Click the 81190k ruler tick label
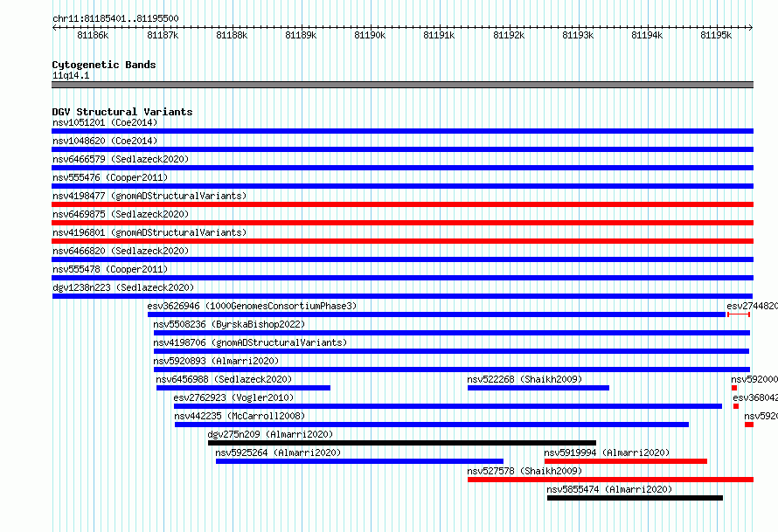 [x=370, y=35]
